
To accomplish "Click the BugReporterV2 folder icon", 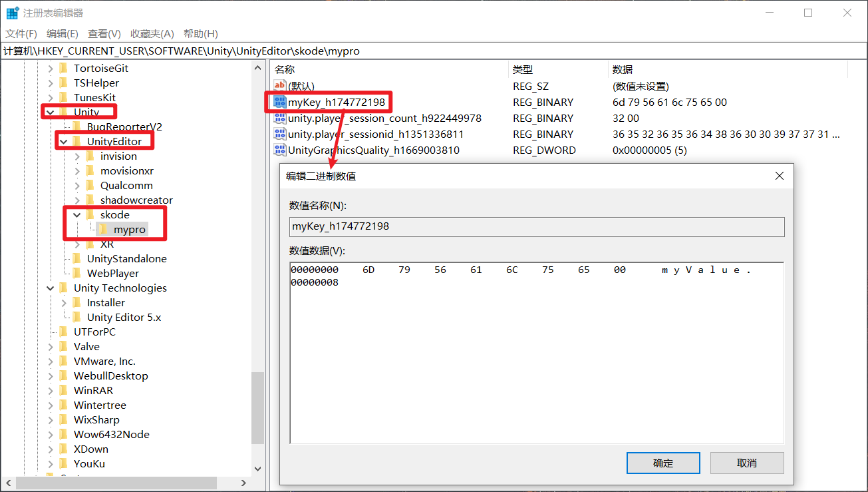I will coord(77,126).
